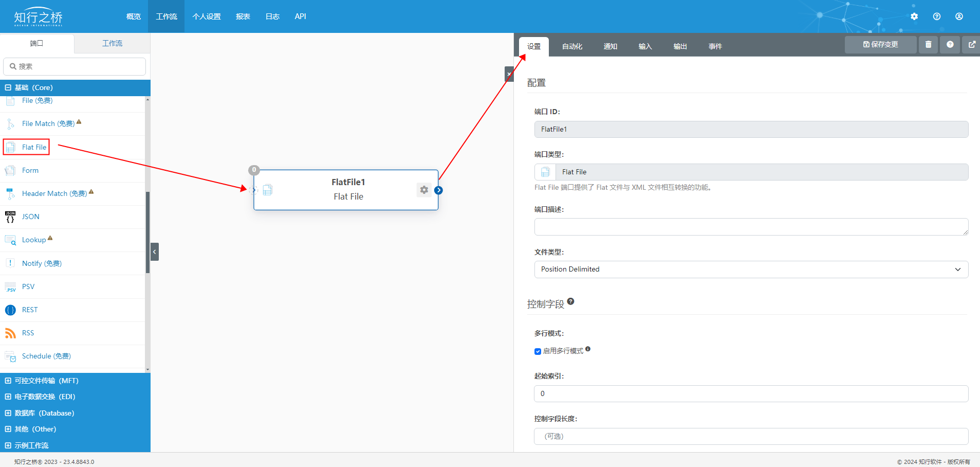Click the gear icon on FlatFile1 node
Viewport: 980px width, 467px height.
click(x=424, y=190)
